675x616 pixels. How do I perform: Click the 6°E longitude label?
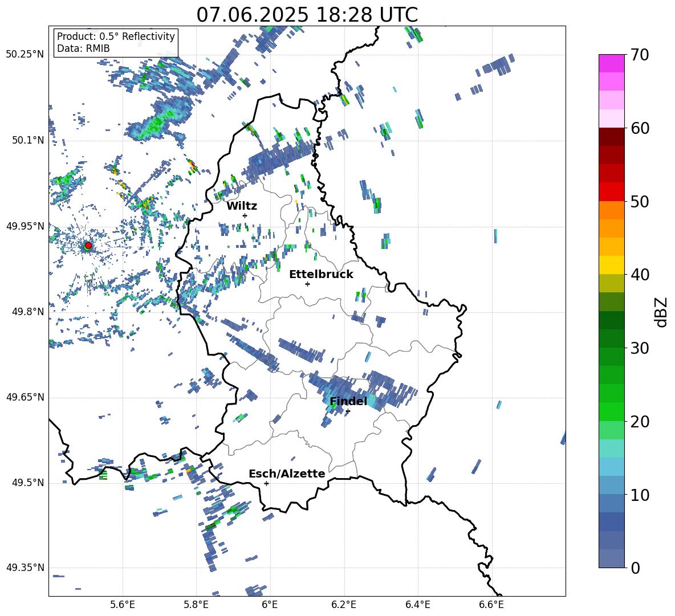[270, 605]
